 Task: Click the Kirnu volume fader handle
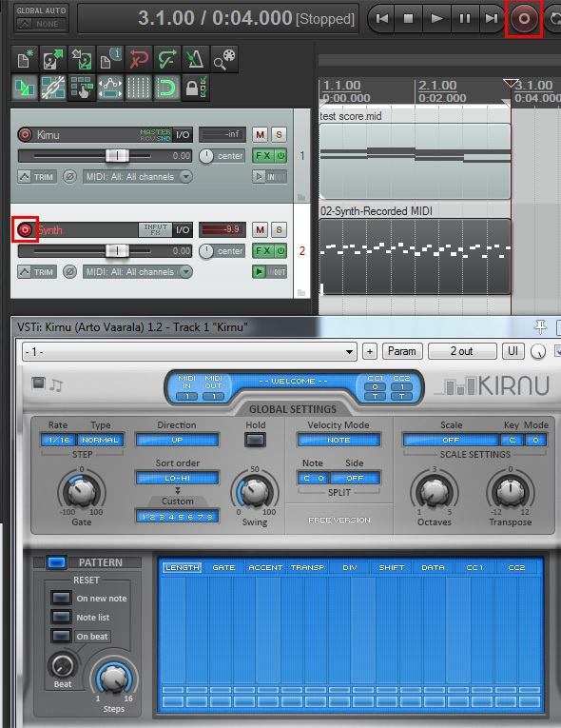[x=117, y=156]
